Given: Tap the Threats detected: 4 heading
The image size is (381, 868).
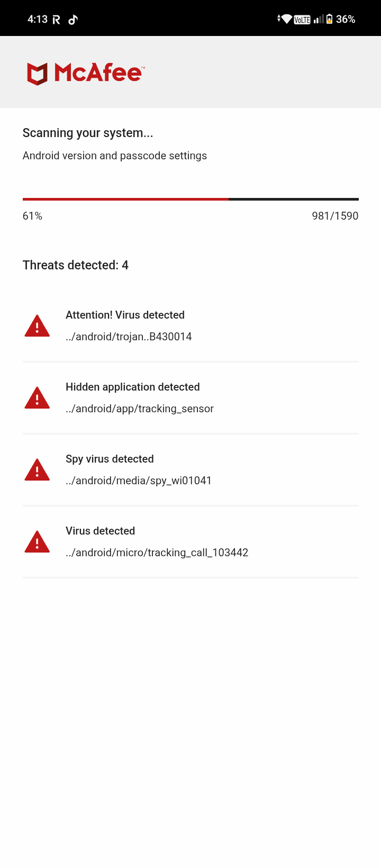Looking at the screenshot, I should (76, 265).
